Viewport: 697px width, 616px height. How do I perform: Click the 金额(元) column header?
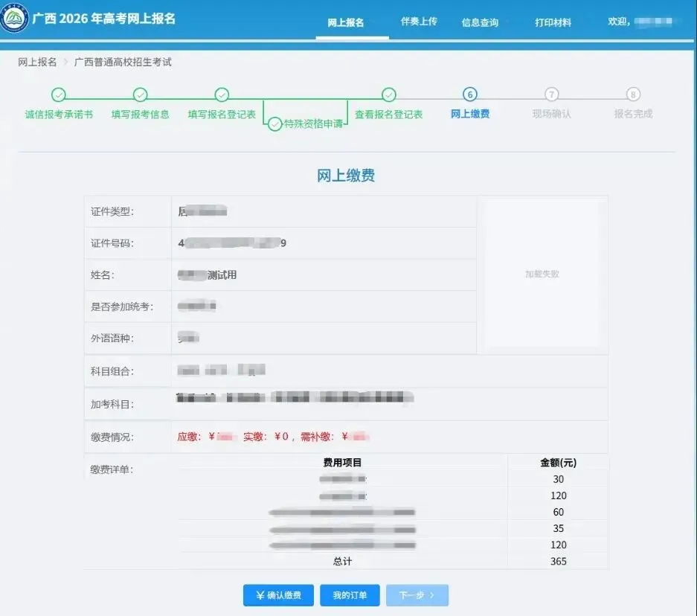pos(559,463)
